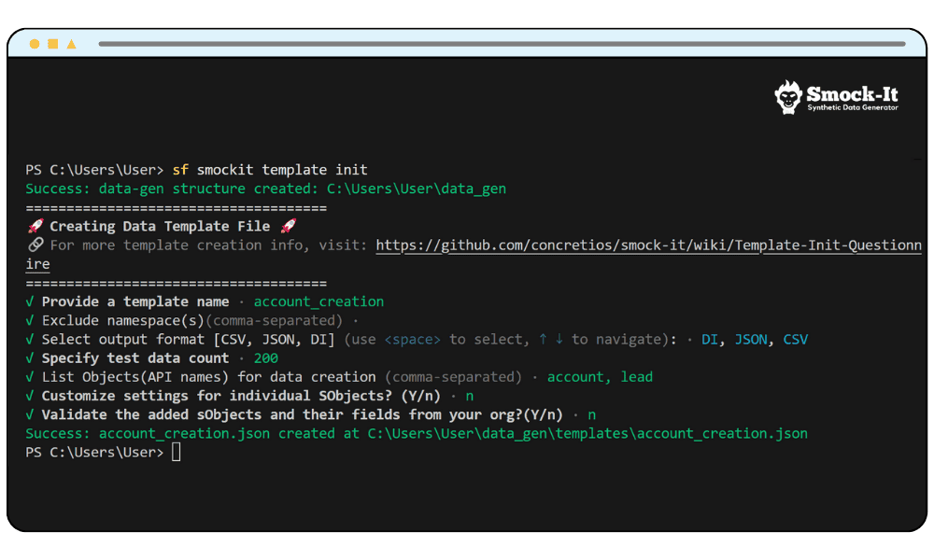Open the Template-Init-Questionnaire GitHub wiki link
934x560 pixels.
(x=649, y=245)
